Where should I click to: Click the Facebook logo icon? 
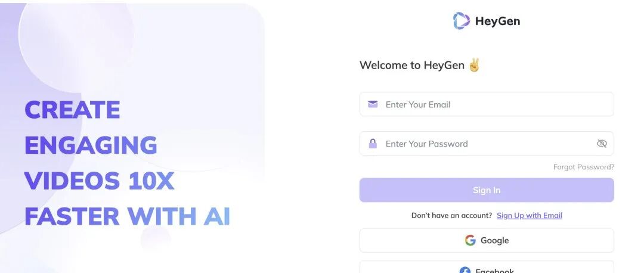pos(465,270)
